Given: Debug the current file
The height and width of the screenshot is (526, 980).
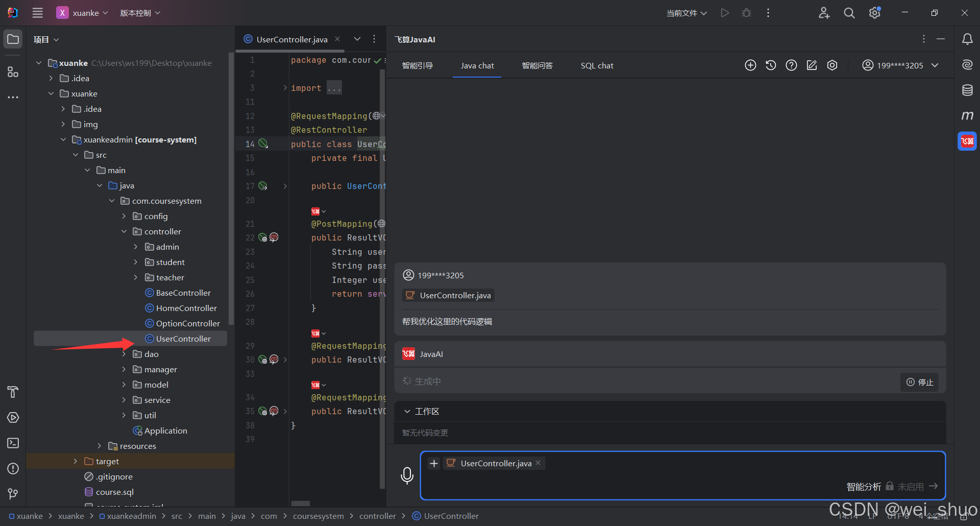Looking at the screenshot, I should point(746,13).
